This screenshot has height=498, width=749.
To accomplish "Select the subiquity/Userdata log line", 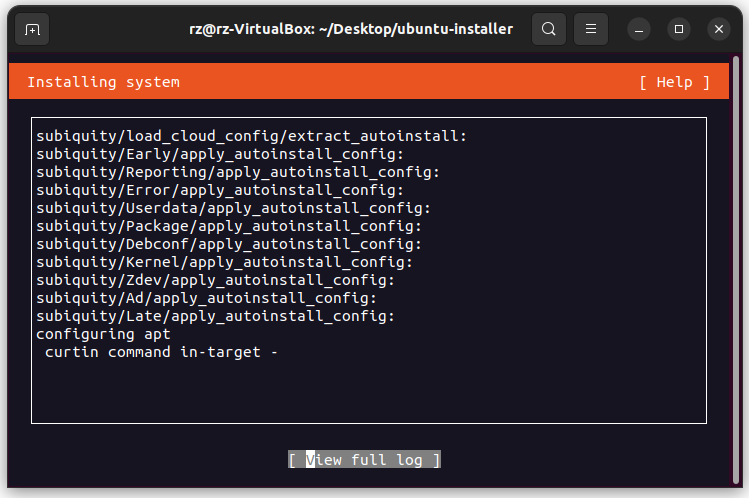I will (233, 208).
